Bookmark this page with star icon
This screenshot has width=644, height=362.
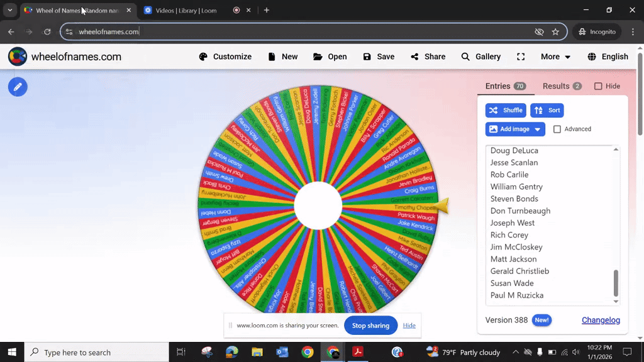[555, 31]
